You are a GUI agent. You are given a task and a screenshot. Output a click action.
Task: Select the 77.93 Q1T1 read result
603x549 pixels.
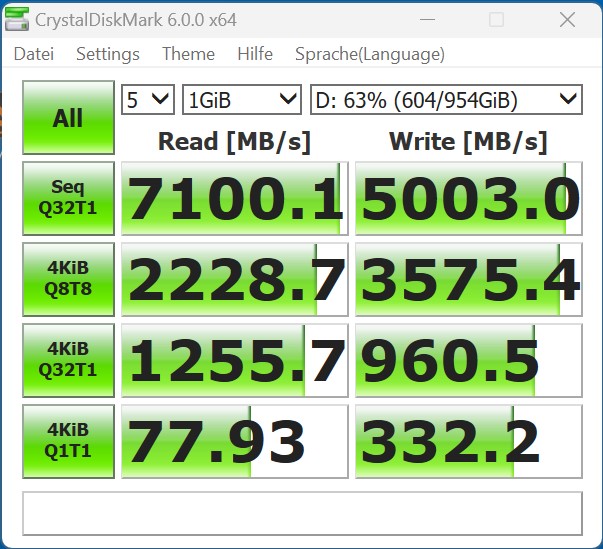click(x=235, y=441)
